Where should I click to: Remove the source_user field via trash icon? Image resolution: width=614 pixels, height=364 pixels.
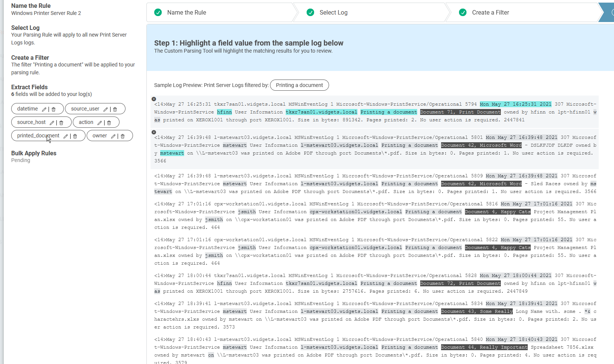click(115, 109)
